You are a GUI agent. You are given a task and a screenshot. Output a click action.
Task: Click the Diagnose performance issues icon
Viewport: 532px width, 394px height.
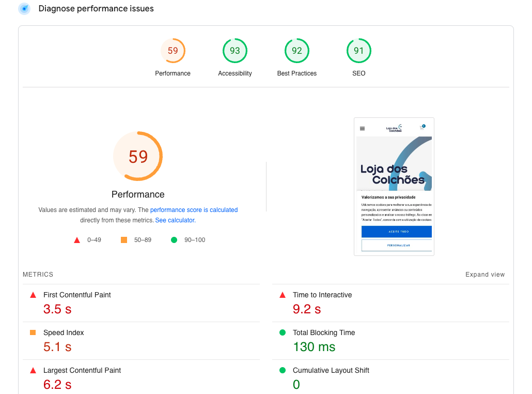pyautogui.click(x=24, y=9)
